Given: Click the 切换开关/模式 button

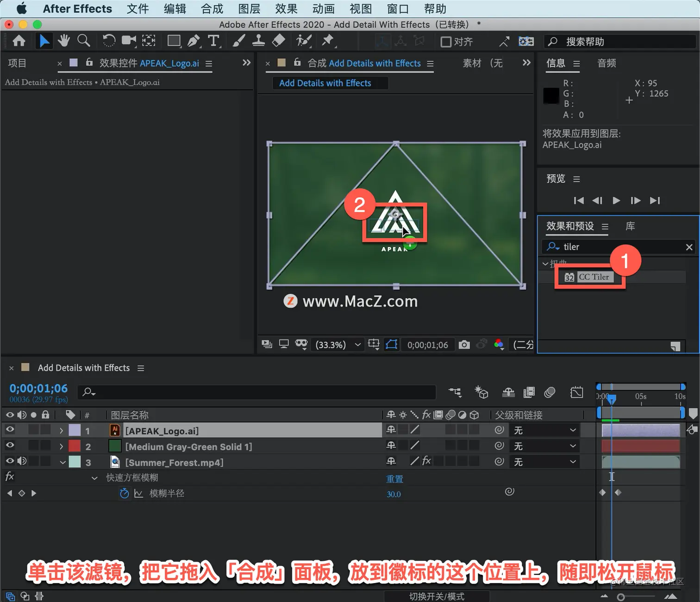Looking at the screenshot, I should click(x=437, y=596).
